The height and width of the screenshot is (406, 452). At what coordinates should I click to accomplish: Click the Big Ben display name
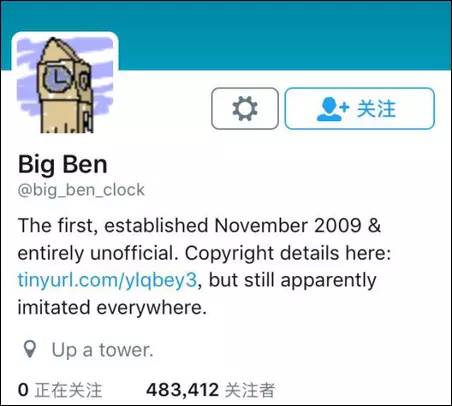point(63,164)
